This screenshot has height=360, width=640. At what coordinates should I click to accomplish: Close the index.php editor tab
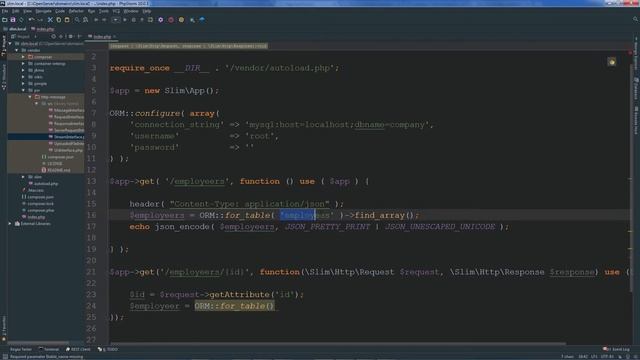pyautogui.click(x=115, y=37)
